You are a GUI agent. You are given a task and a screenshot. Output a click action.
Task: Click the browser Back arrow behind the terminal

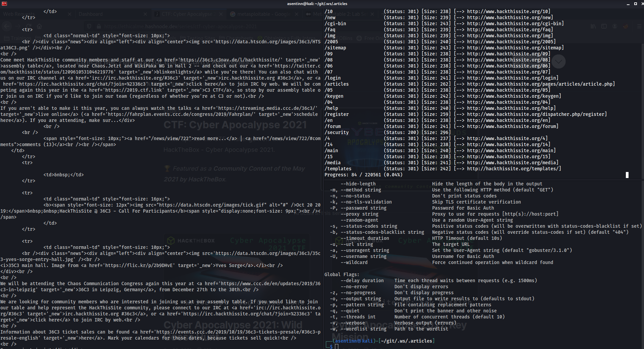pyautogui.click(x=7, y=26)
